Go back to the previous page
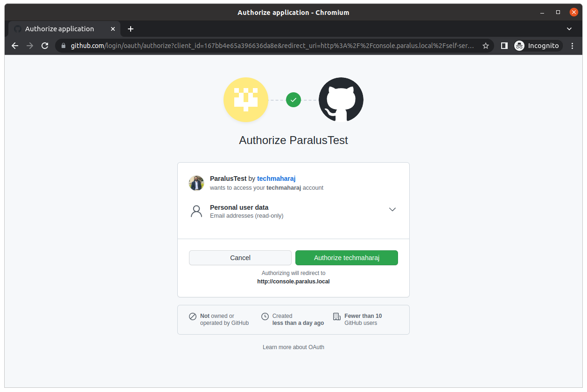The height and width of the screenshot is (392, 587). pyautogui.click(x=15, y=46)
